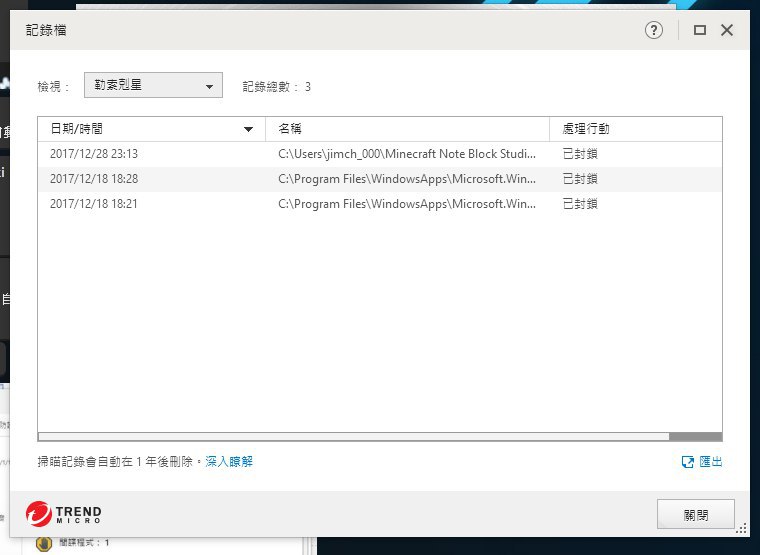This screenshot has height=555, width=760.
Task: Click the 關閉 button
Action: point(696,515)
